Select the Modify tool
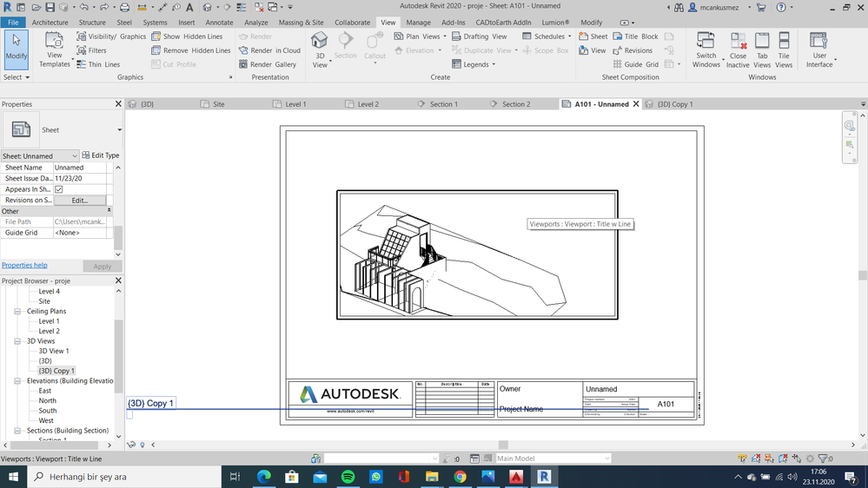 coord(16,49)
